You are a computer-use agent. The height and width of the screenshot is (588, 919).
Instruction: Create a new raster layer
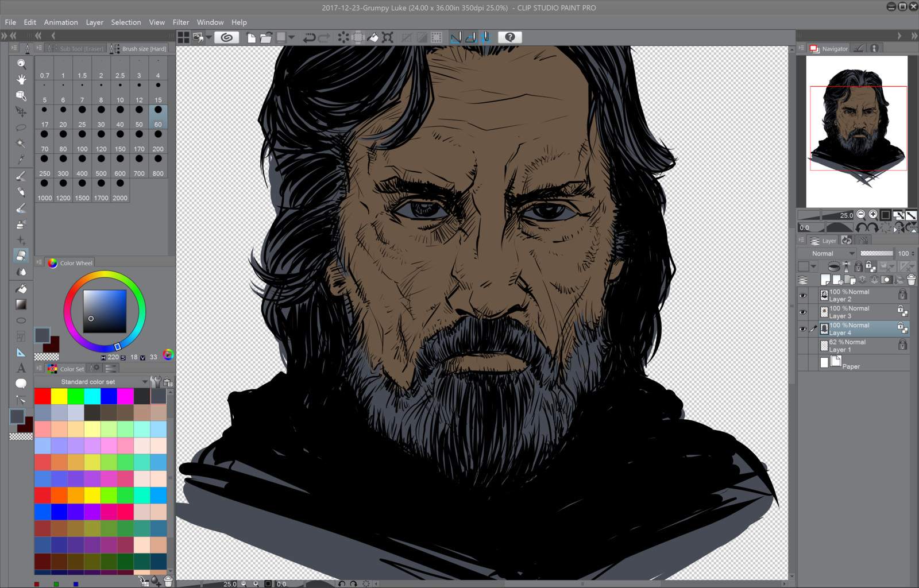click(825, 280)
